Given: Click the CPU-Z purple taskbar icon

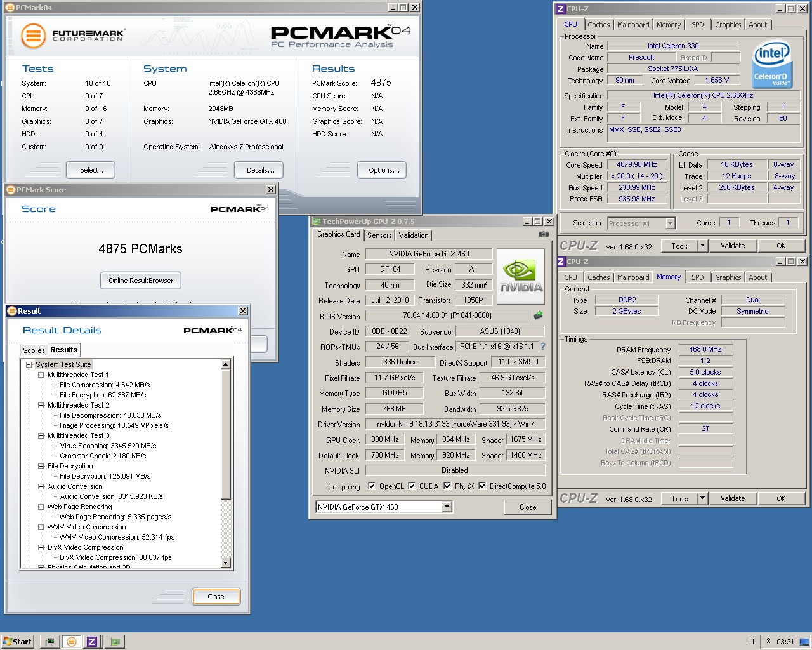Looking at the screenshot, I should coord(92,642).
